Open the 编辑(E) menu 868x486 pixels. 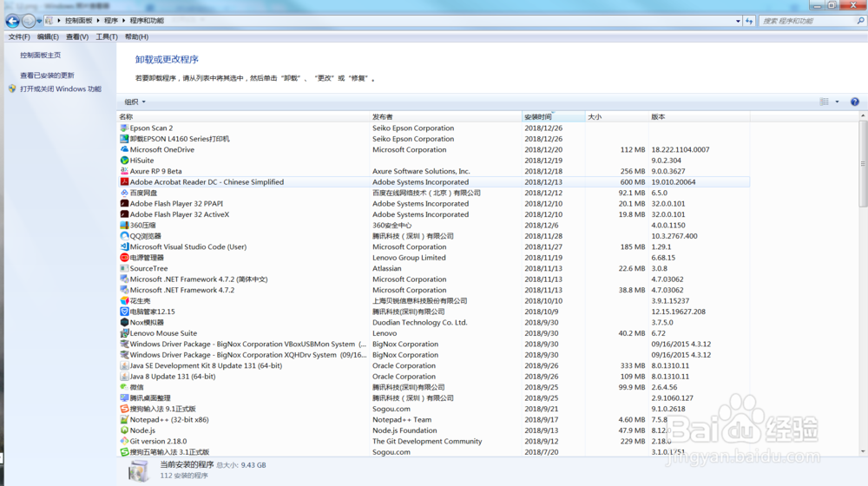[x=48, y=36]
